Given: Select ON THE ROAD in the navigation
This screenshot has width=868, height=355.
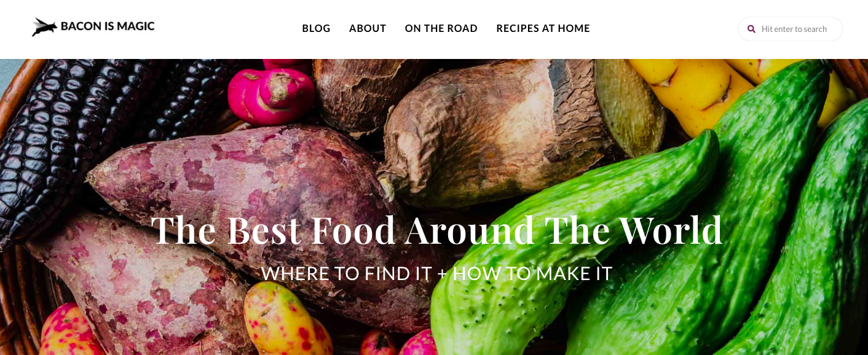Looking at the screenshot, I should click(441, 28).
